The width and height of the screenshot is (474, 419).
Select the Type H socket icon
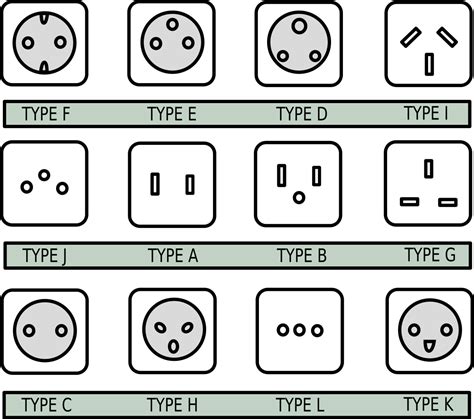coord(173,330)
